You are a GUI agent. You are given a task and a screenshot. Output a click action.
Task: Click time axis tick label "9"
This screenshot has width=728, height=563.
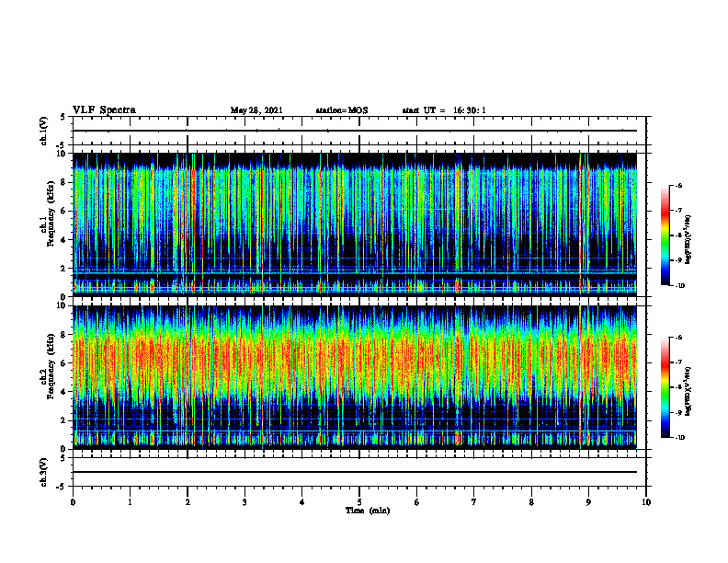(x=588, y=502)
